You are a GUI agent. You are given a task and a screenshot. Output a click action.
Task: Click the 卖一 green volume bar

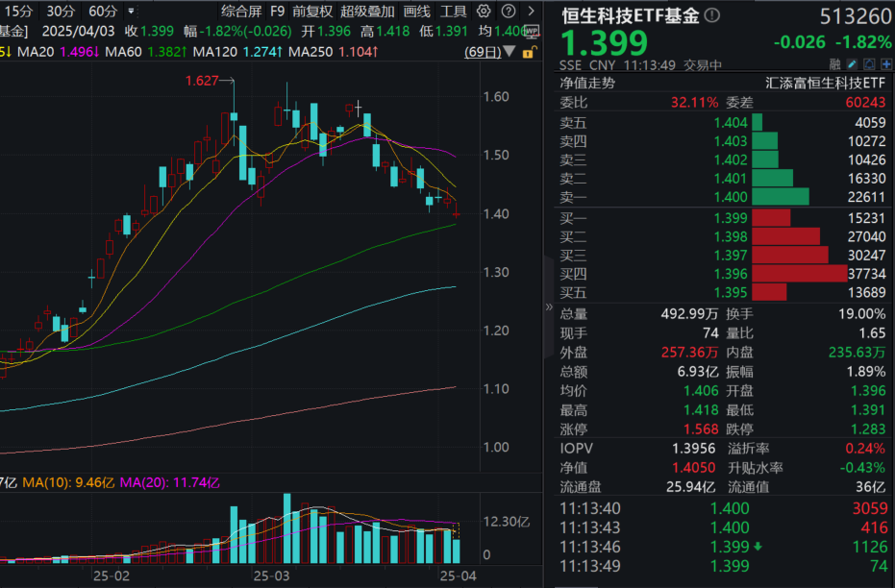coord(781,197)
